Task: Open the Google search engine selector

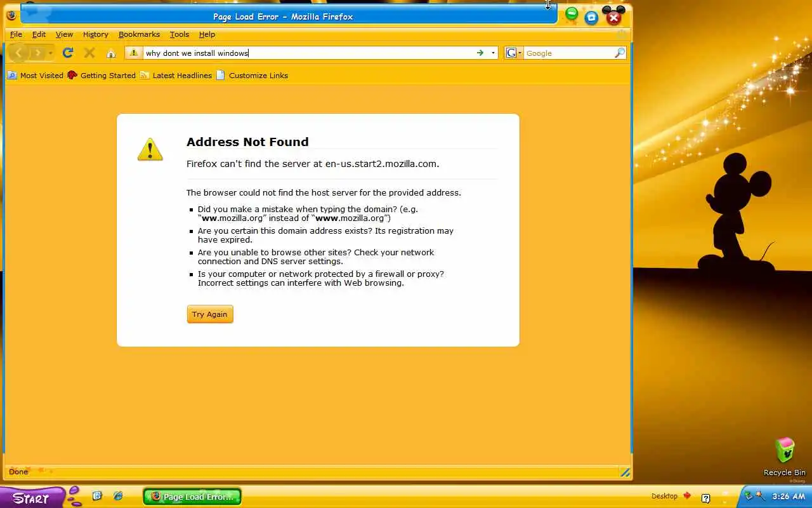Action: click(514, 53)
